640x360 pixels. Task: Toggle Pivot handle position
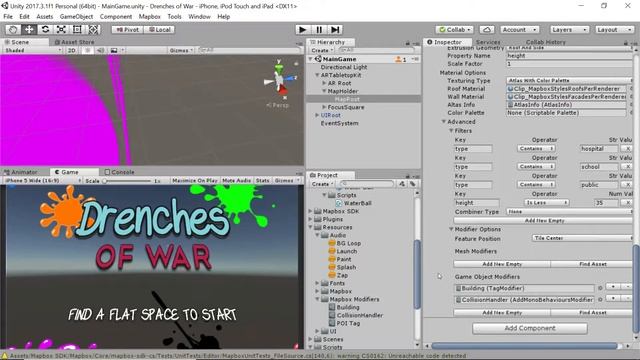pyautogui.click(x=127, y=30)
